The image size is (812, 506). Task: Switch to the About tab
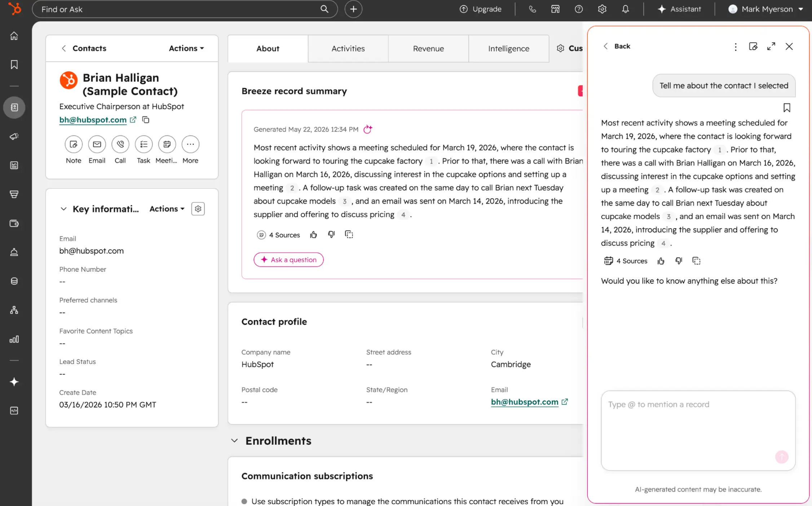(268, 49)
